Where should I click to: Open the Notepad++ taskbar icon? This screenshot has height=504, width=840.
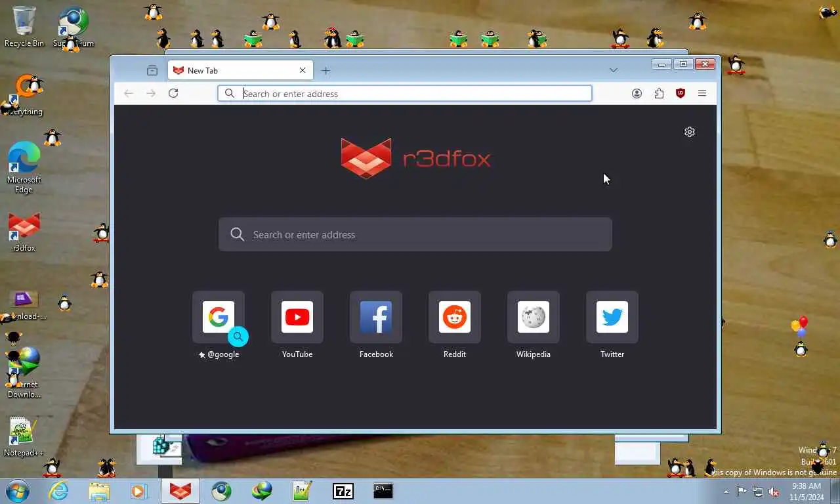[x=302, y=491]
